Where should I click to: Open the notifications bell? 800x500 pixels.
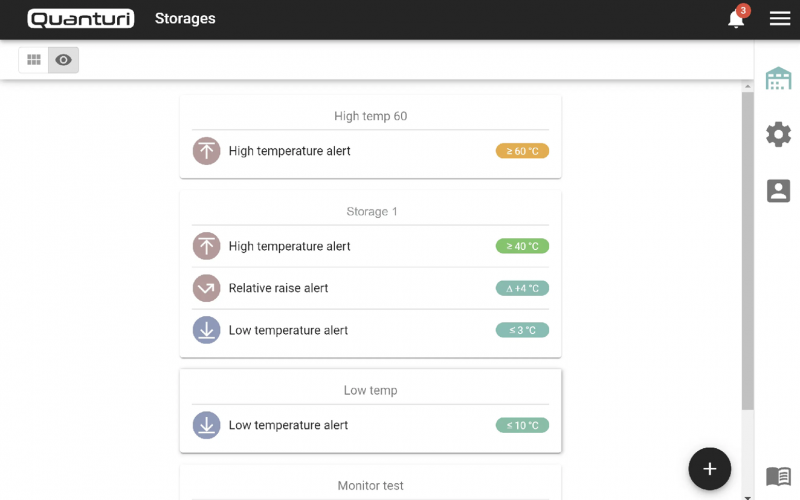(x=736, y=19)
